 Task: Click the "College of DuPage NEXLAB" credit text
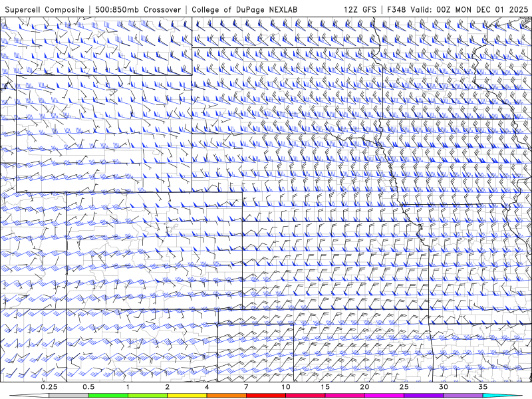point(244,9)
